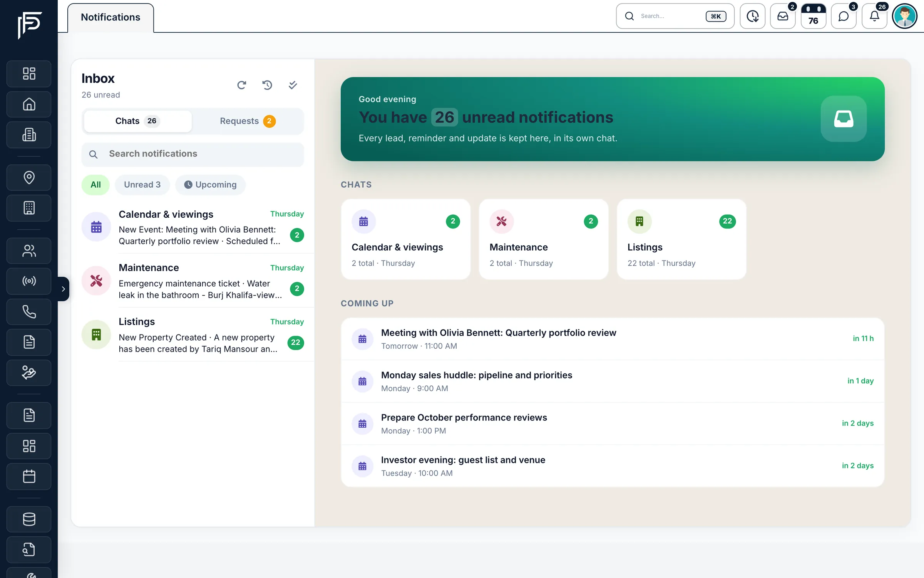Image resolution: width=924 pixels, height=578 pixels.
Task: Open the document icon below phone icon
Action: (x=29, y=342)
